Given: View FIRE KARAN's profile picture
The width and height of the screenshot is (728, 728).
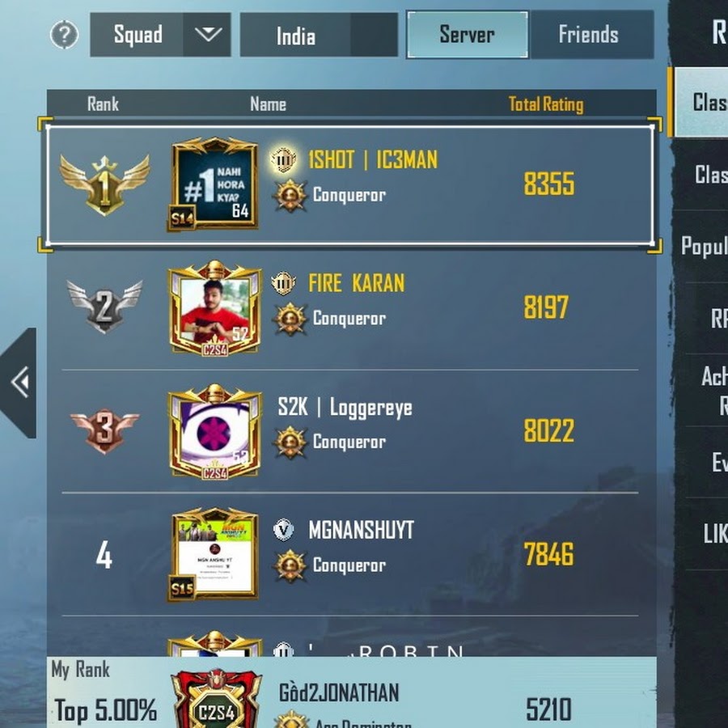Looking at the screenshot, I should pos(214,308).
